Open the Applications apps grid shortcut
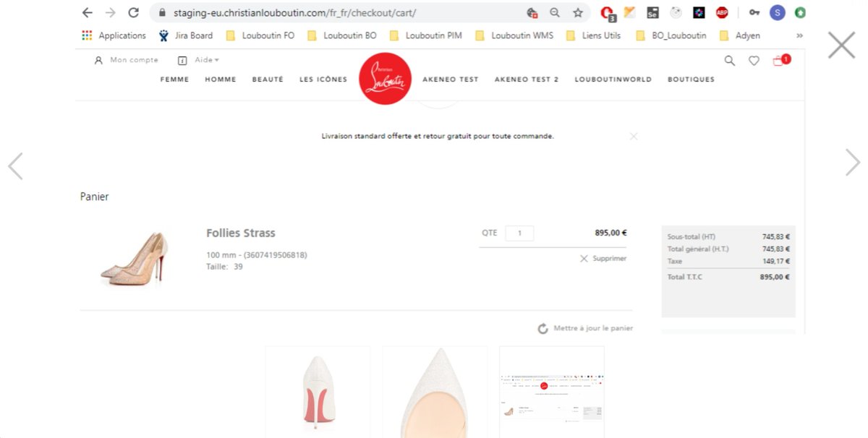The height and width of the screenshot is (438, 868). 114,35
